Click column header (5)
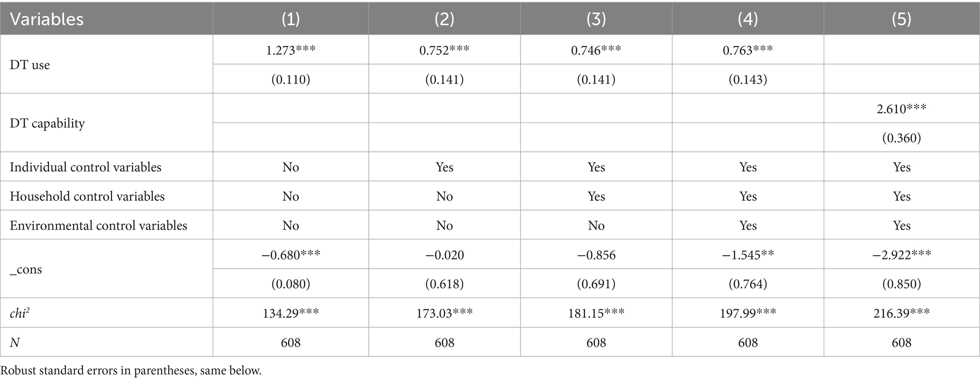Screen dimensions: 980x381 click(901, 19)
